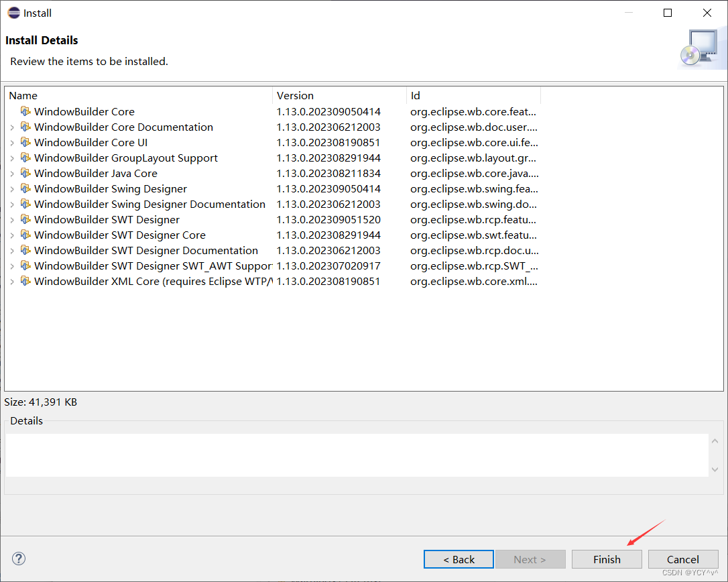Click inside the Details text area
Screen dimensions: 728x582
[357, 455]
